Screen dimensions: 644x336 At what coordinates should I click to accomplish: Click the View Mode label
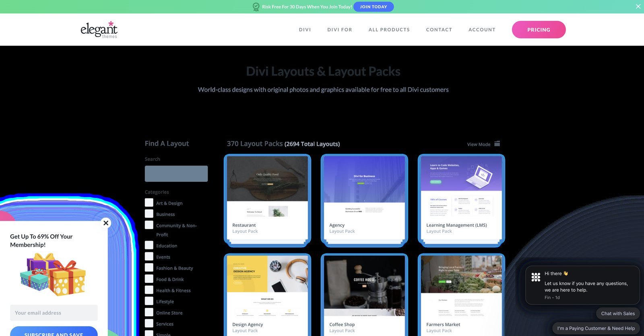(x=479, y=144)
